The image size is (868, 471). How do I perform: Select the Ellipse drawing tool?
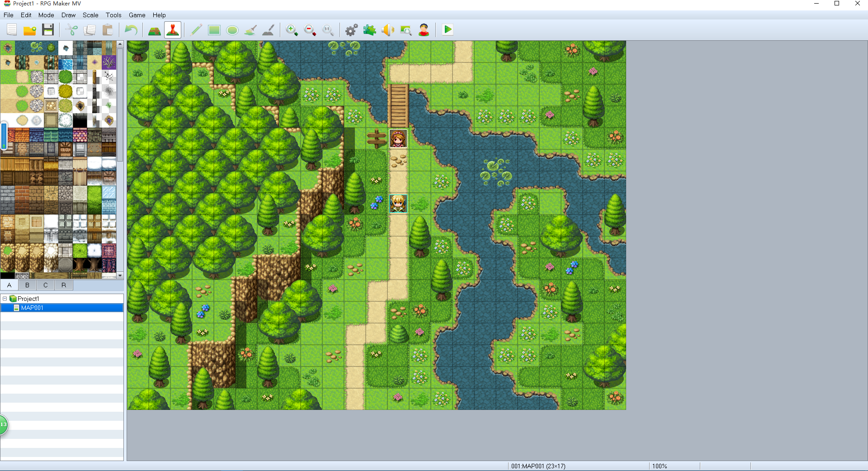point(232,30)
